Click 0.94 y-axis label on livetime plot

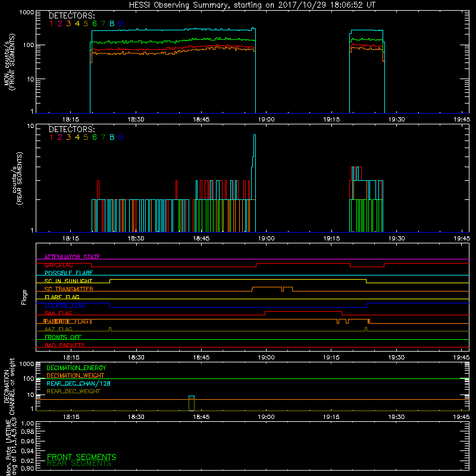27,451
